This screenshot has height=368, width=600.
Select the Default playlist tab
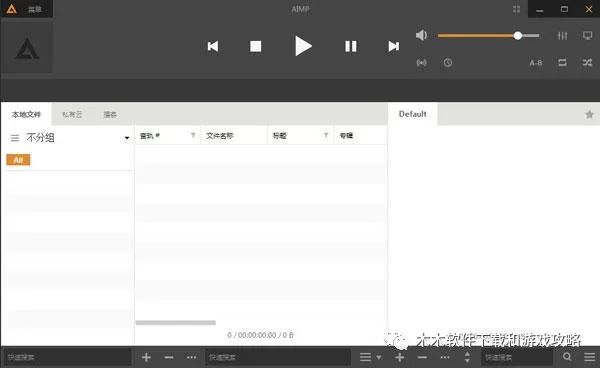(x=412, y=114)
